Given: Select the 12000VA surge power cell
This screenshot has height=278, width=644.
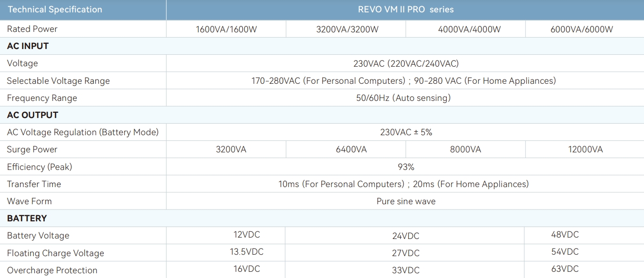Looking at the screenshot, I should point(585,149).
